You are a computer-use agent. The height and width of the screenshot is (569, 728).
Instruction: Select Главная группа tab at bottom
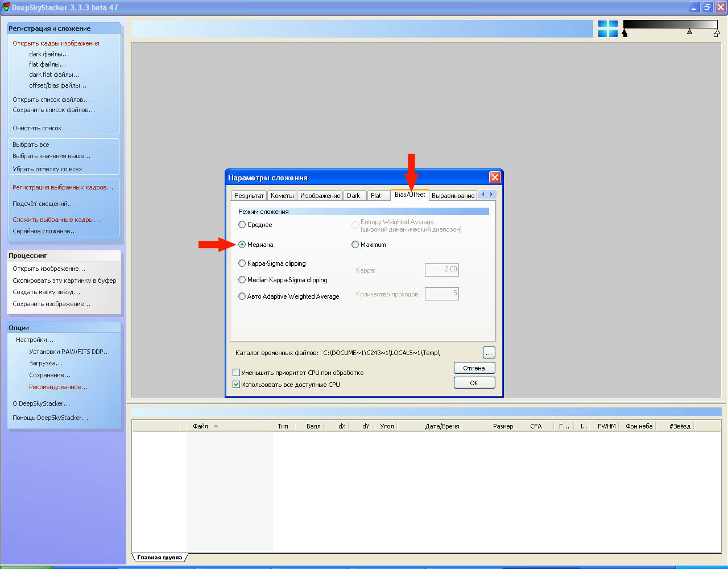pos(159,558)
